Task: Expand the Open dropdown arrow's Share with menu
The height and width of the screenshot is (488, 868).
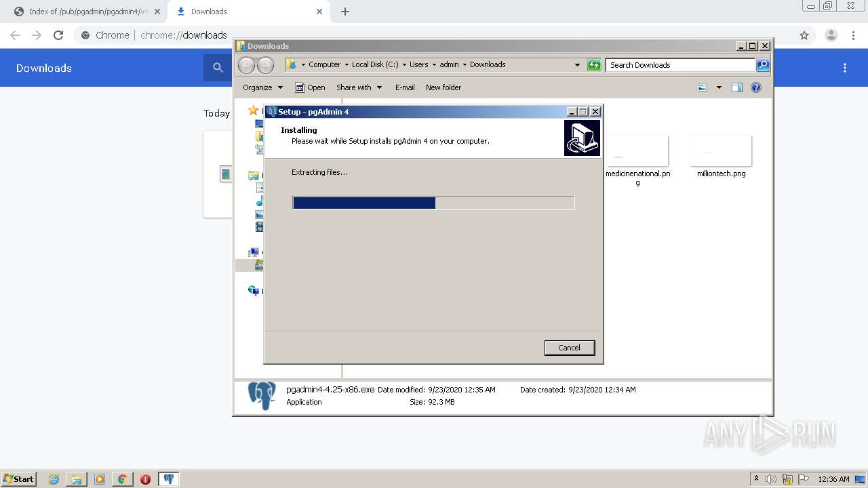Action: (359, 87)
